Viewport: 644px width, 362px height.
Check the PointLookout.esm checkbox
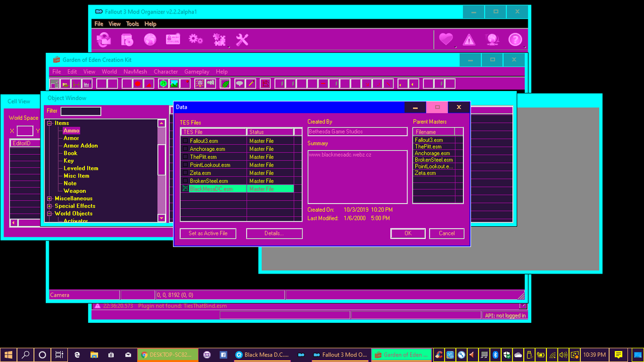(x=185, y=165)
